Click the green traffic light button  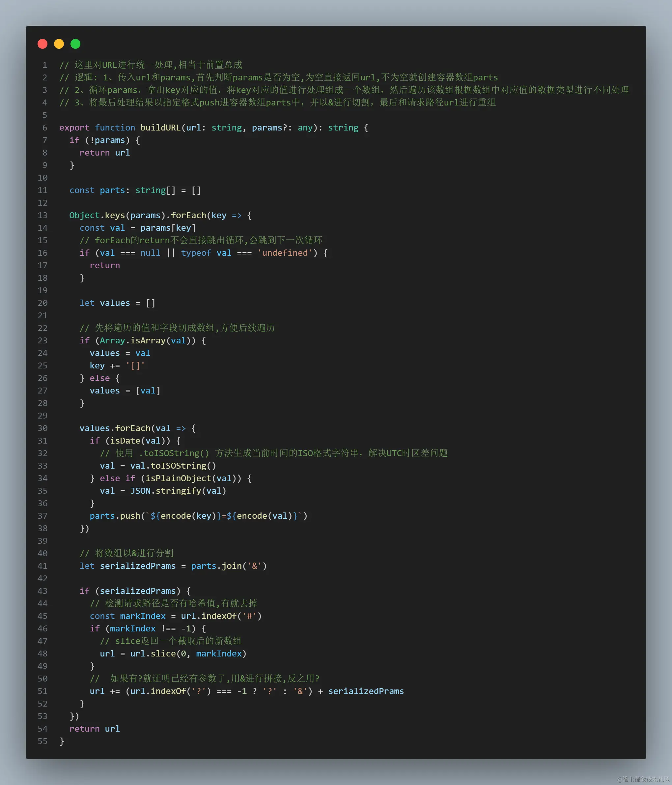coord(75,44)
